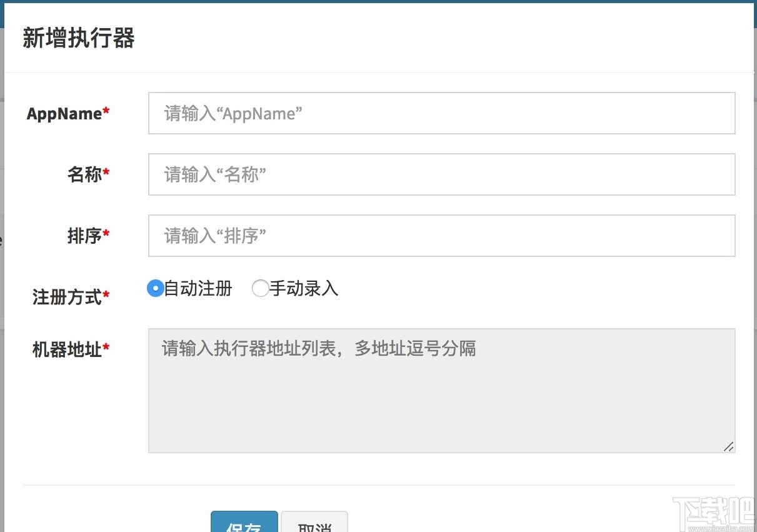The width and height of the screenshot is (757, 532).
Task: Click the 机器地址 label
Action: coord(67,349)
